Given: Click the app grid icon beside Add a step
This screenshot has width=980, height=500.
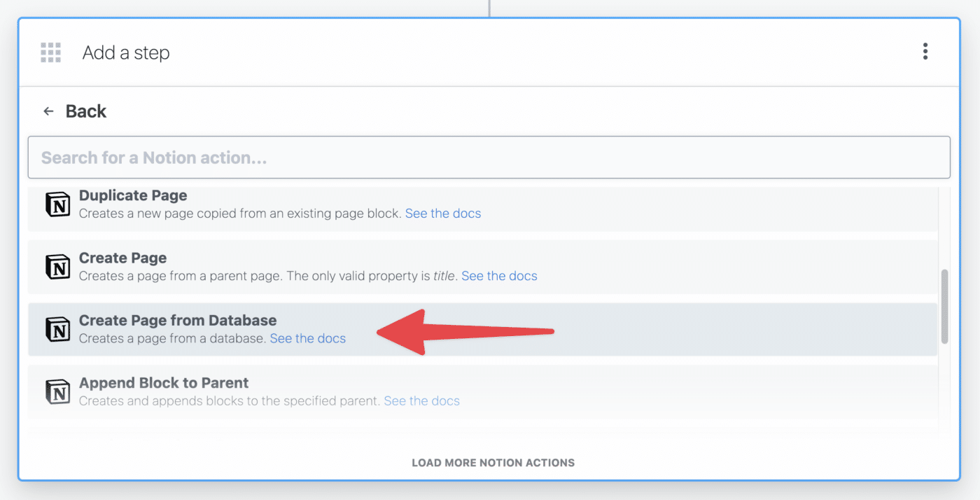Looking at the screenshot, I should point(50,53).
